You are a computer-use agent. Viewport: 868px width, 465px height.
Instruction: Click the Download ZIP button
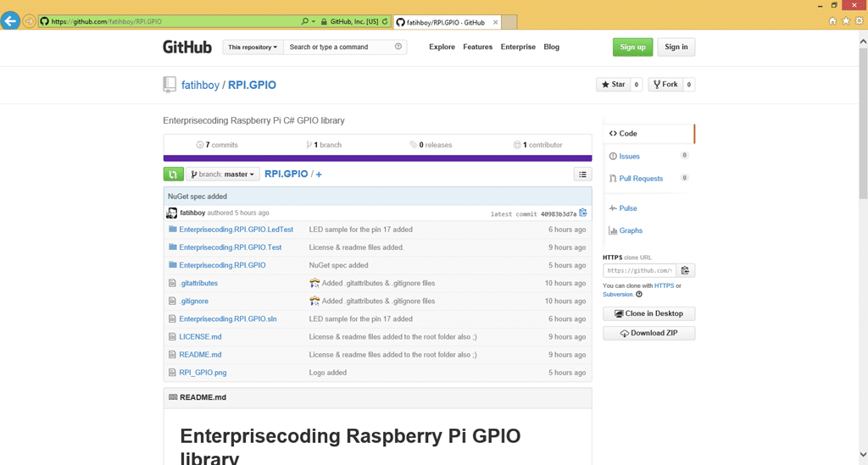[648, 333]
